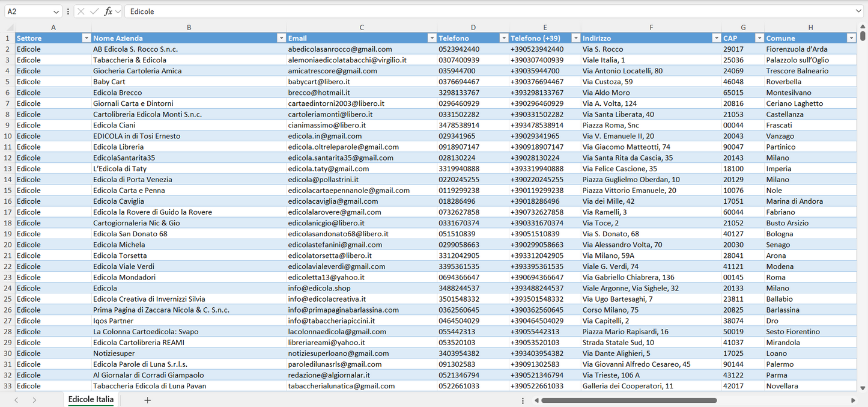Select cell Edicola Torsetta

click(x=189, y=256)
